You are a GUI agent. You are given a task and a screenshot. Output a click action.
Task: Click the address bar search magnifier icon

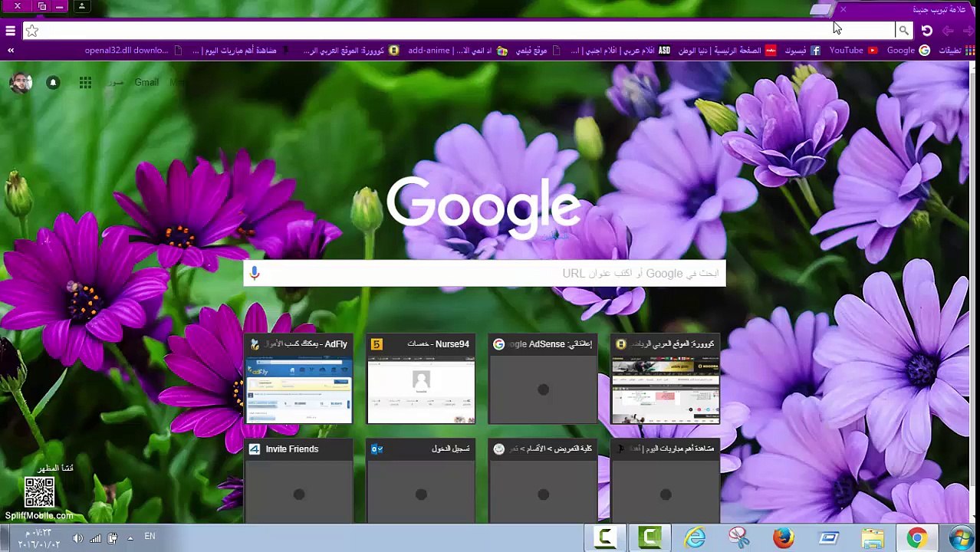[x=903, y=31]
